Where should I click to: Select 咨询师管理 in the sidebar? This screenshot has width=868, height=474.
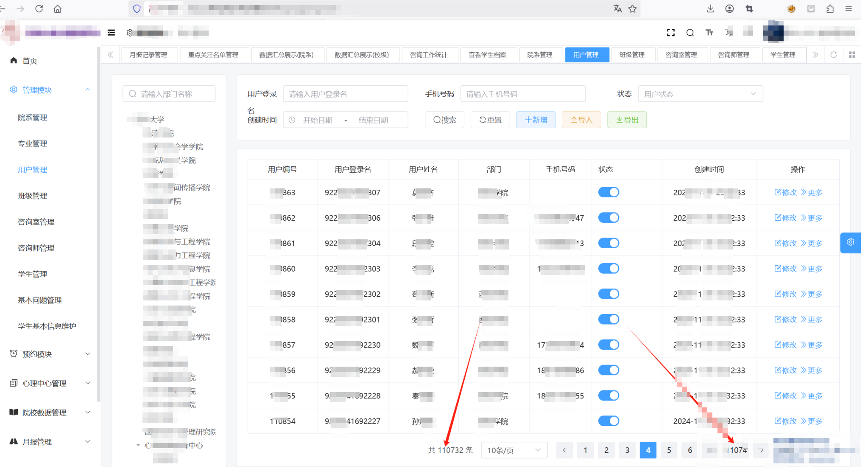point(36,248)
